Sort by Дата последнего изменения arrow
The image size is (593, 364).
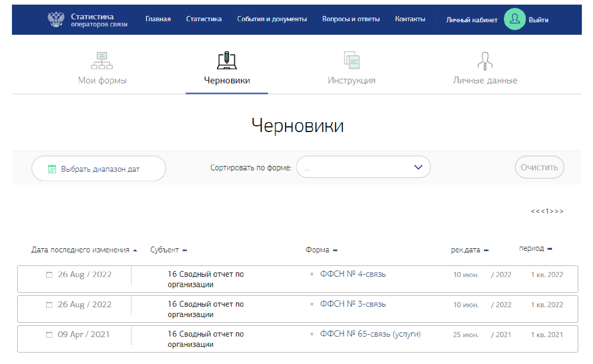(135, 250)
